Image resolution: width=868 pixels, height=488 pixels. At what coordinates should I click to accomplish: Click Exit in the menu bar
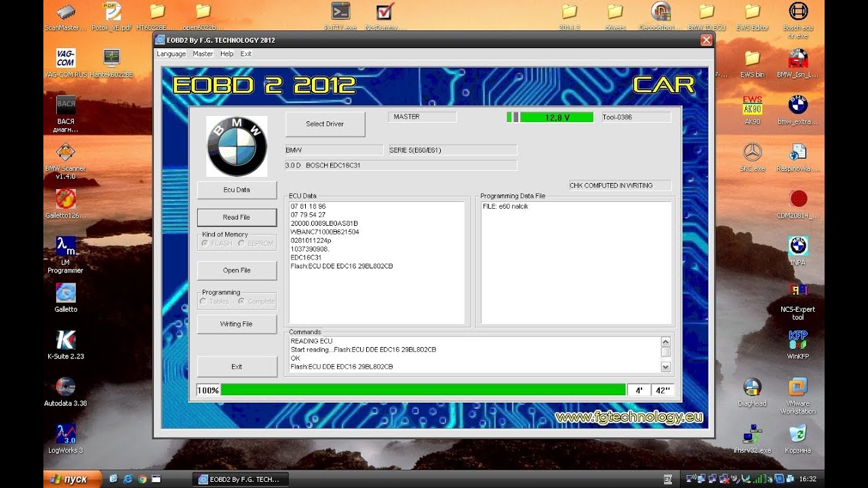click(245, 54)
